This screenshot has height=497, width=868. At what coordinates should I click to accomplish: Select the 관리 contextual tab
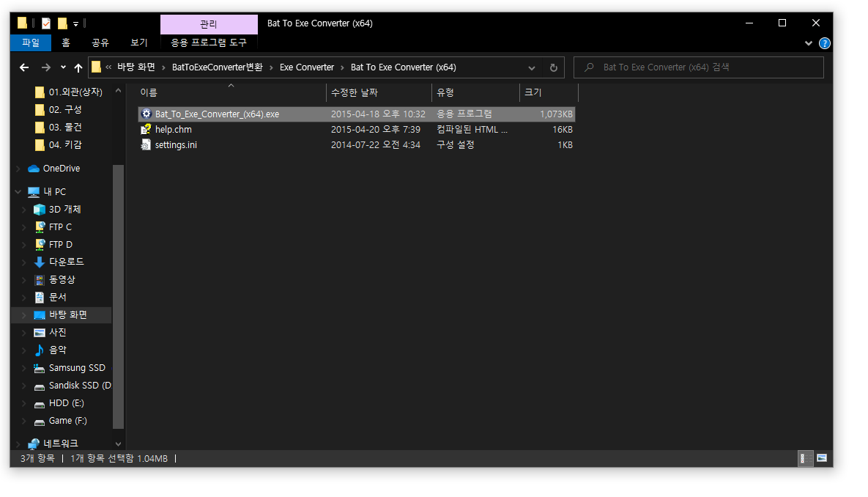pyautogui.click(x=209, y=24)
